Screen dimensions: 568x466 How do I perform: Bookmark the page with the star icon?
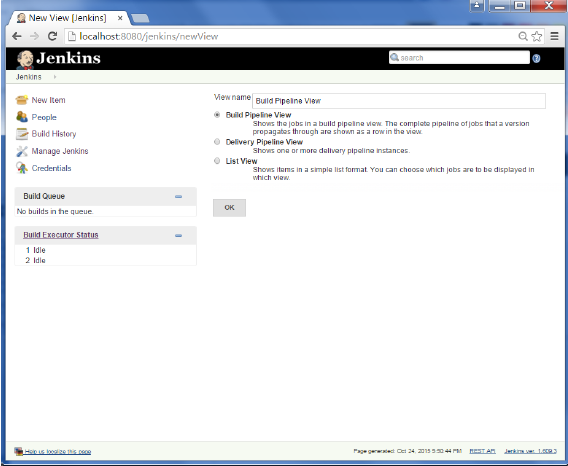pos(536,36)
